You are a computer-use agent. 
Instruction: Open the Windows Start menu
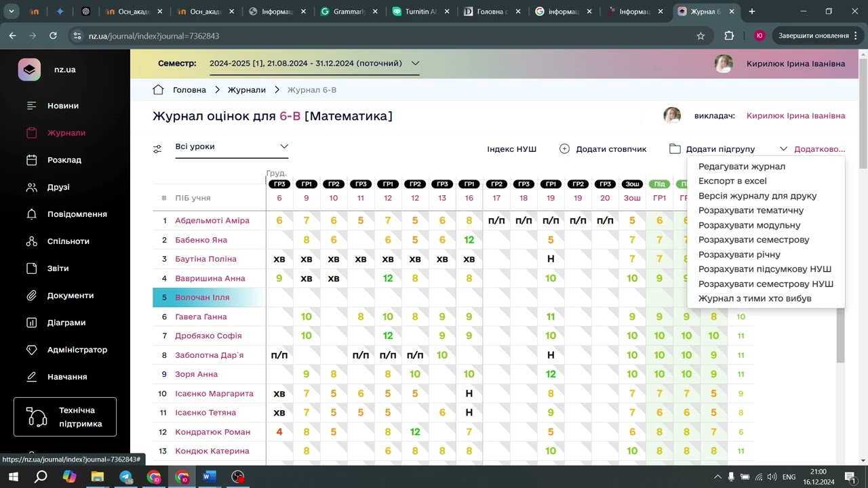coord(13,476)
